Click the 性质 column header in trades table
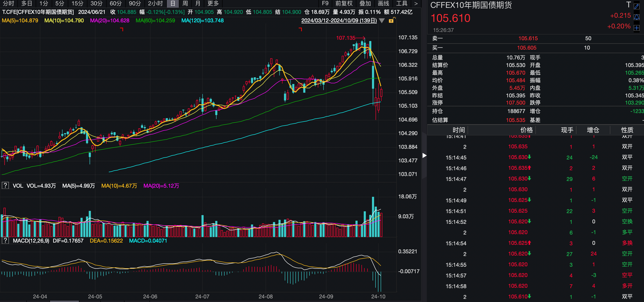This screenshot has height=302, width=644. pyautogui.click(x=627, y=130)
